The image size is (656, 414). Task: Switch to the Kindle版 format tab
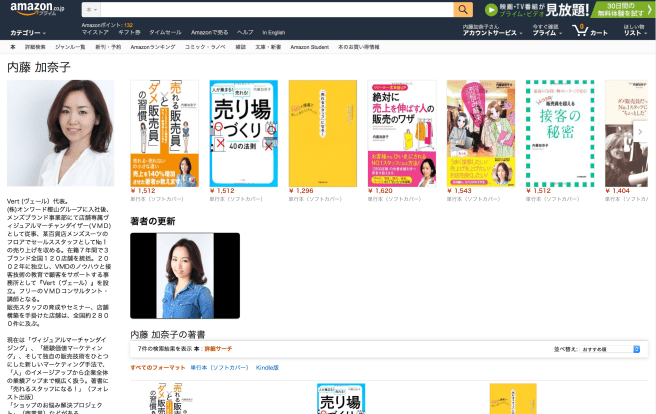269,368
